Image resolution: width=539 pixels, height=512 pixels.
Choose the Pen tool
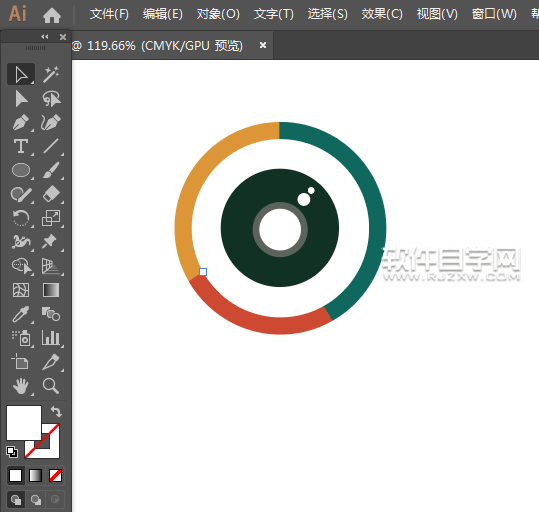[21, 122]
